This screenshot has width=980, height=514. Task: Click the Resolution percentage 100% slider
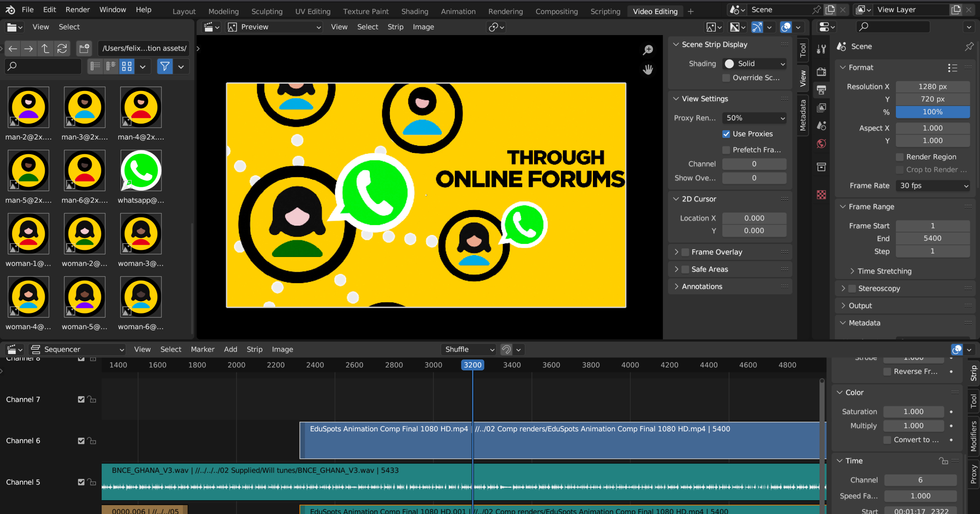(933, 112)
